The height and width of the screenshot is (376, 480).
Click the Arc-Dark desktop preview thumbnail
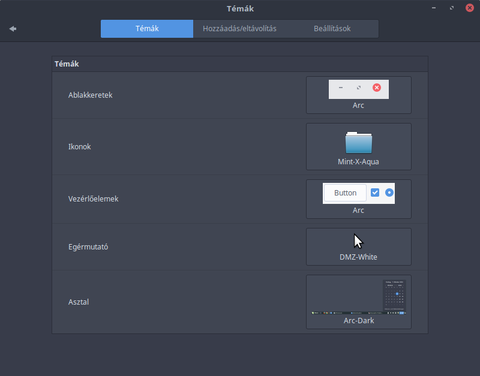point(359,297)
